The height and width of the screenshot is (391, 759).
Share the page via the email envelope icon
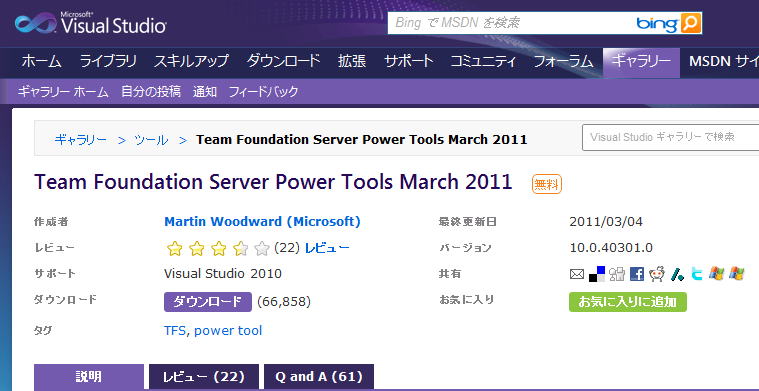coord(577,274)
